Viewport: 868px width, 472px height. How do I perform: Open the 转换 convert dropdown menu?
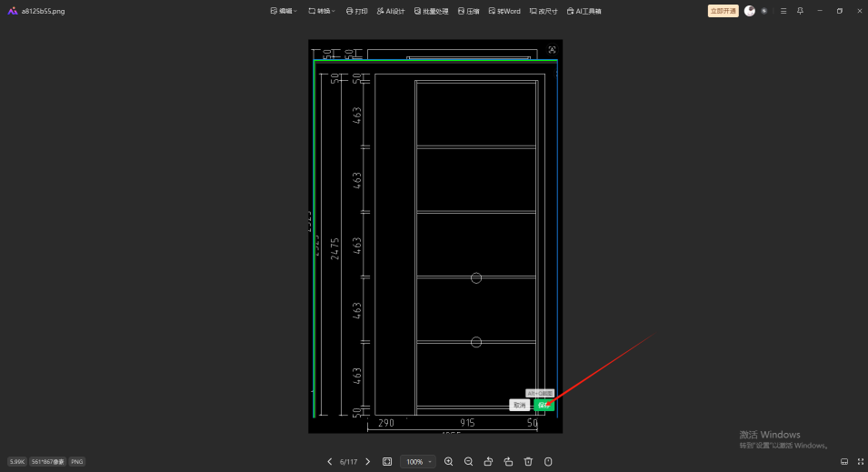[322, 11]
